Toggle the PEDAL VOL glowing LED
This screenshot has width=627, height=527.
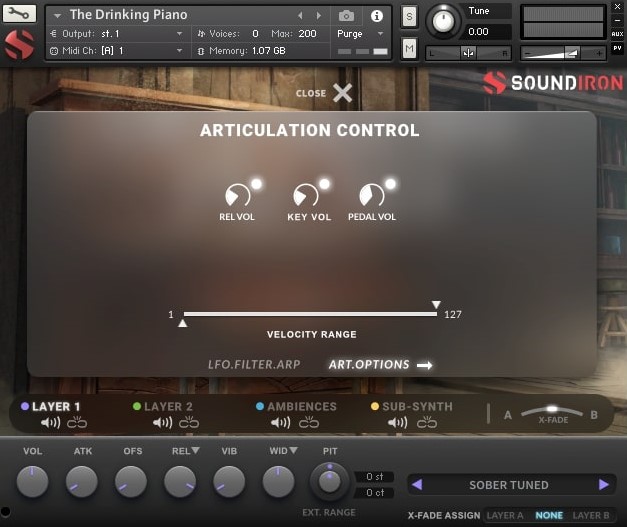(x=390, y=184)
